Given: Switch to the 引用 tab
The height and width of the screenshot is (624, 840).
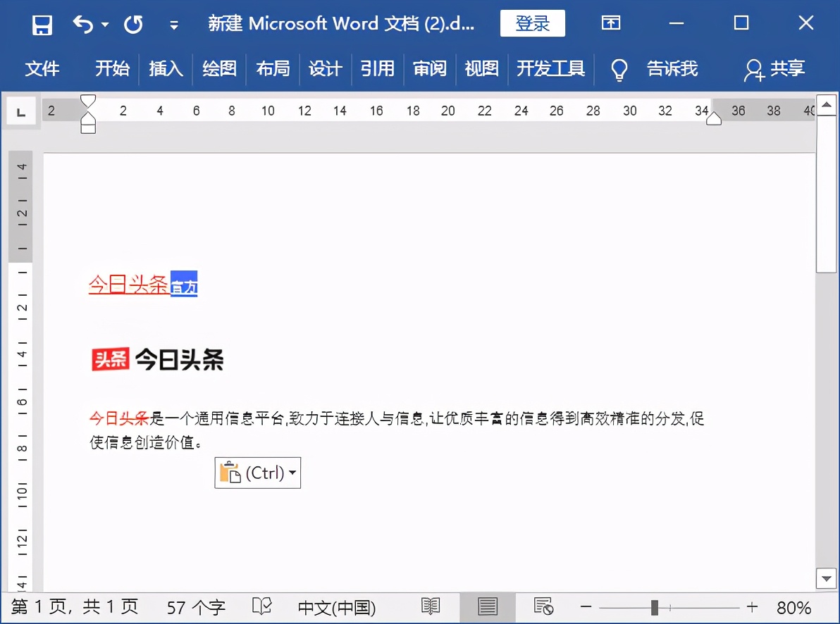Looking at the screenshot, I should pos(377,68).
